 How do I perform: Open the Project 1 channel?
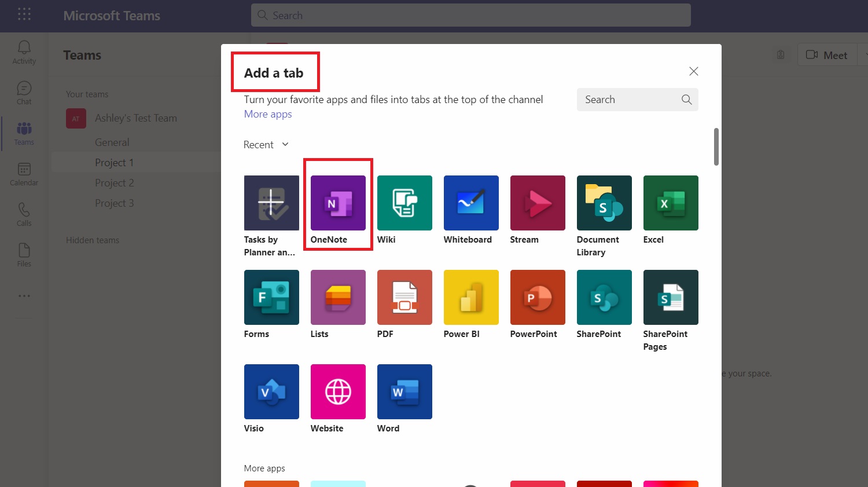point(115,163)
